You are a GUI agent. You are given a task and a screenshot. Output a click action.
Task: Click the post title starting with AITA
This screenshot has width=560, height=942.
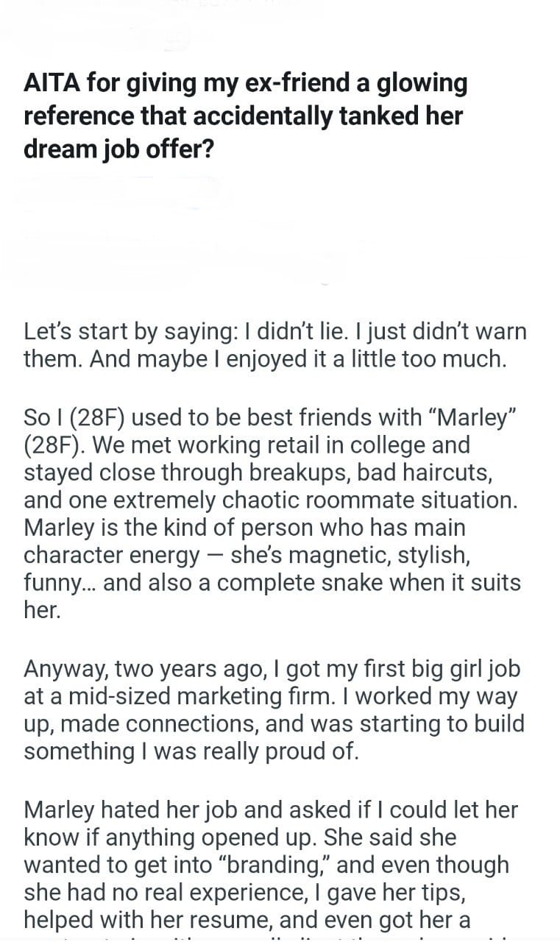(245, 116)
